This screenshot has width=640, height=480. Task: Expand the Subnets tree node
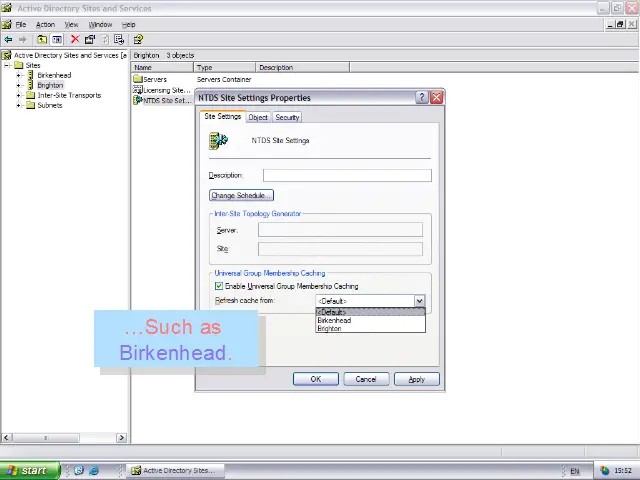click(18, 105)
